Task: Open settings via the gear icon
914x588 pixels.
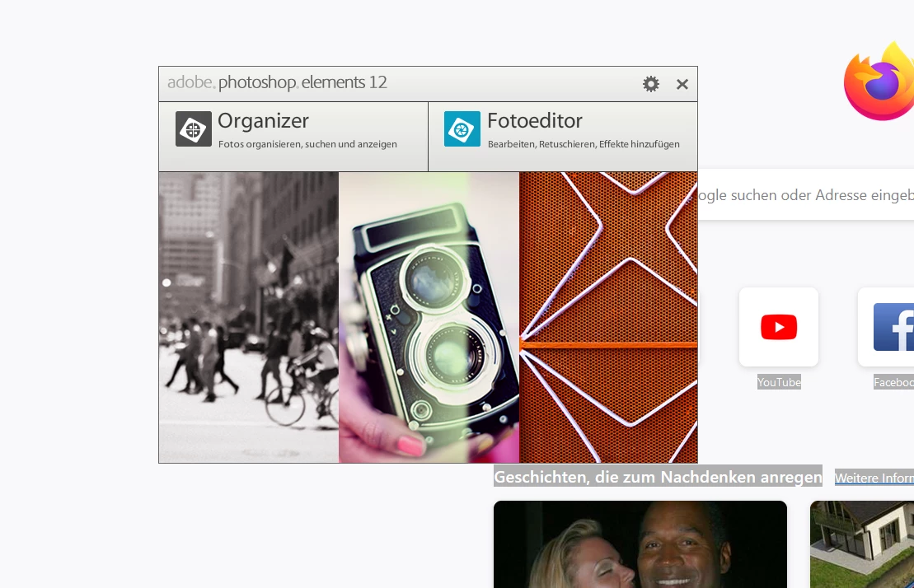Action: [x=650, y=84]
